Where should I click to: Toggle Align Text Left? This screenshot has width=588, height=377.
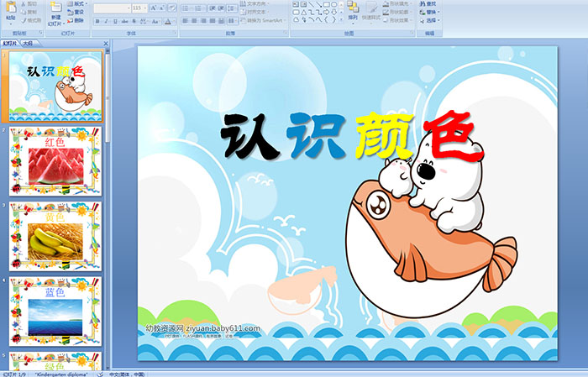point(185,21)
